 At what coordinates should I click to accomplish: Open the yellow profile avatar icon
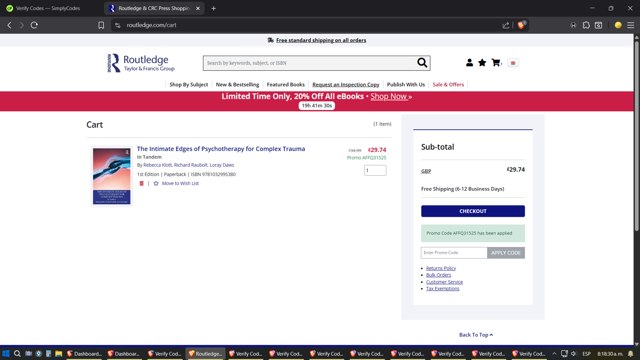pos(618,25)
